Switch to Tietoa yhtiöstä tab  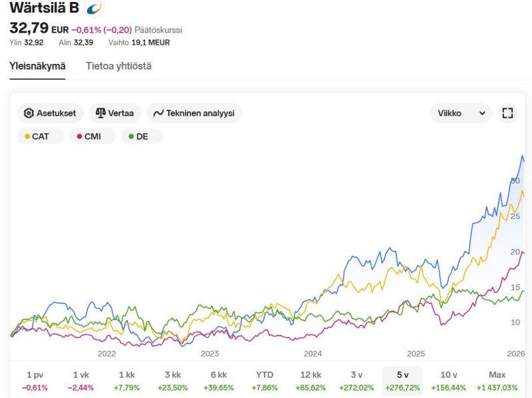[118, 66]
